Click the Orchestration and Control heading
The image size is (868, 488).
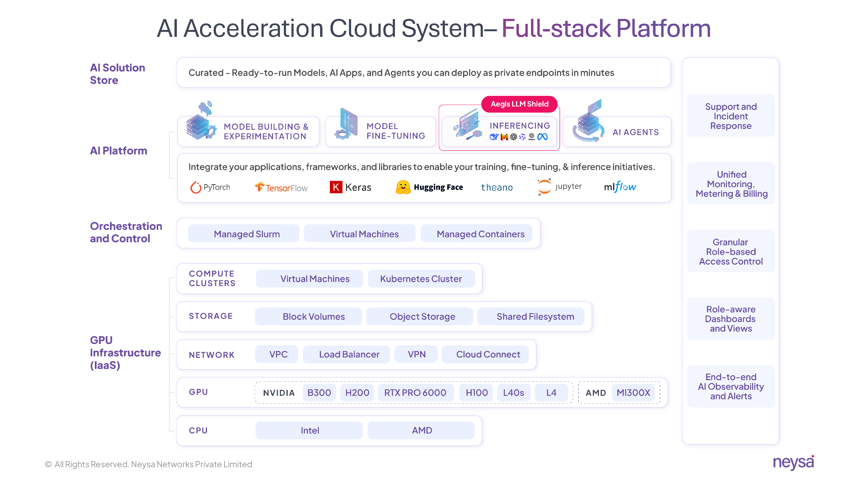click(x=126, y=232)
